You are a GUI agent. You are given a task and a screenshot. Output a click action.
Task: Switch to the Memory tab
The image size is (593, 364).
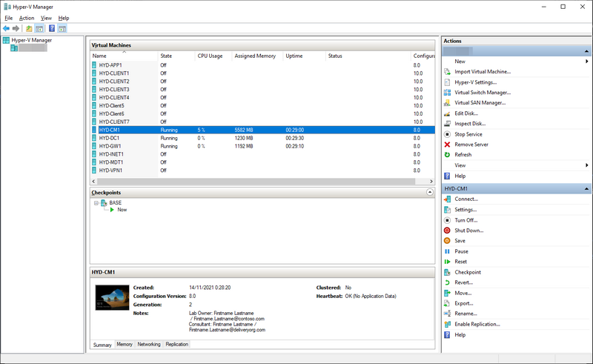click(x=125, y=344)
